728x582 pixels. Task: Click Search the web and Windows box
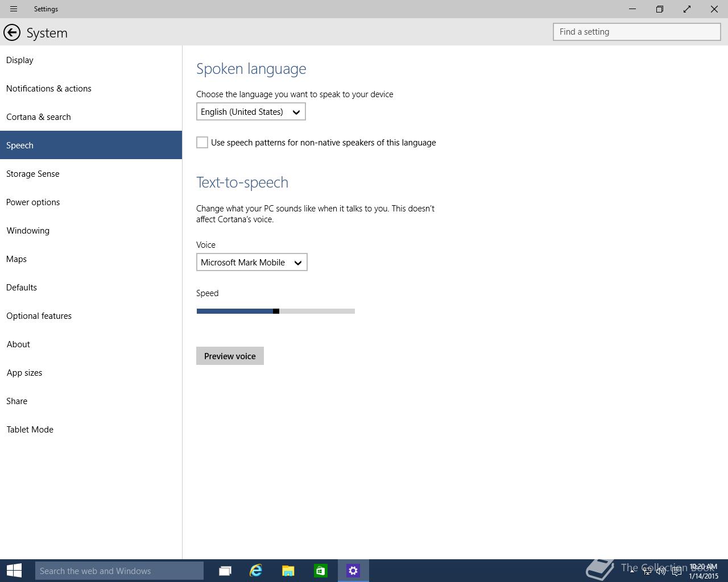[119, 571]
